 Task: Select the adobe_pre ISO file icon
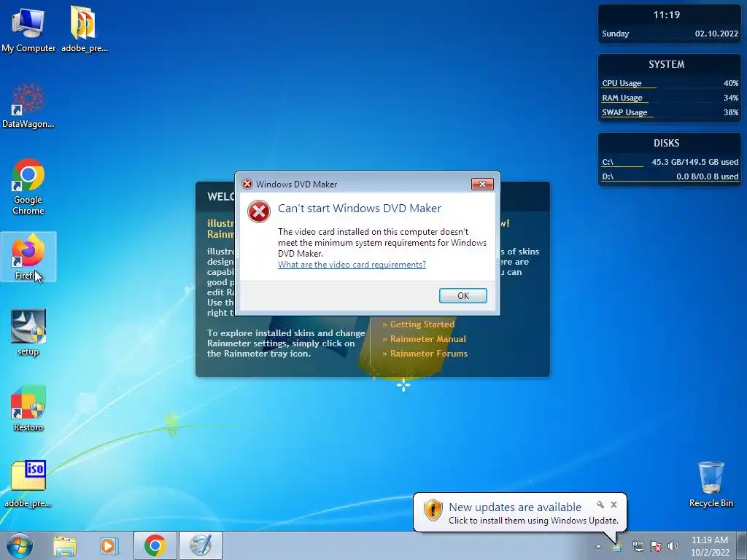tap(28, 484)
